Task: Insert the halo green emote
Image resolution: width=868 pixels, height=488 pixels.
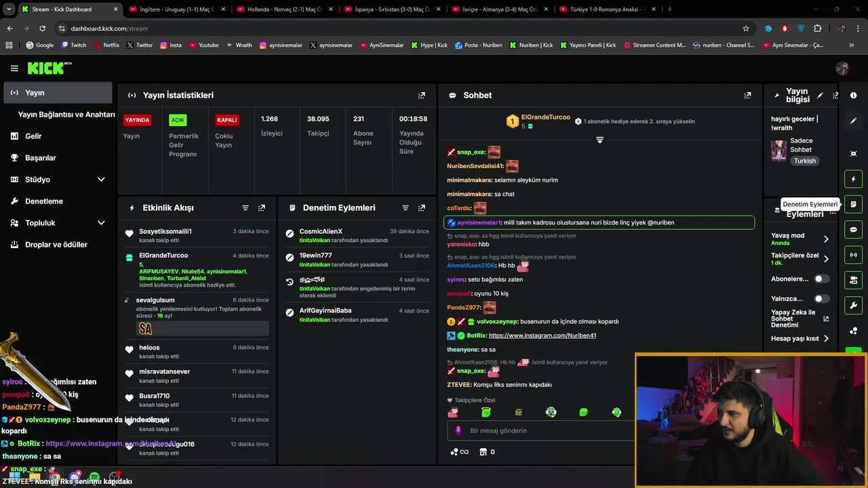Action: [x=486, y=412]
